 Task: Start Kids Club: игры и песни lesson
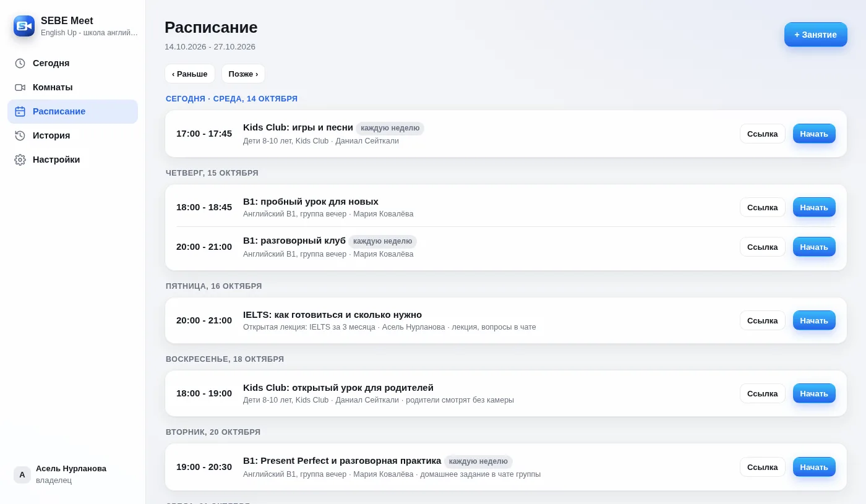(x=814, y=134)
